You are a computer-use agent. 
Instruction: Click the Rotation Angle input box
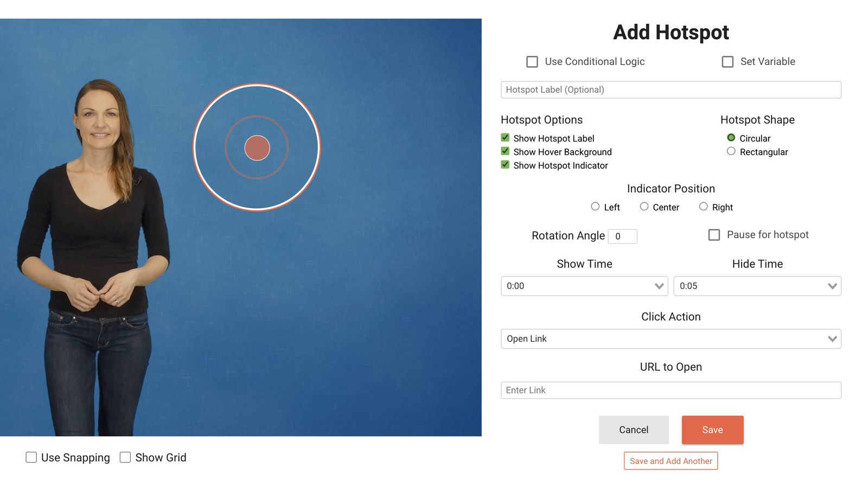click(622, 236)
